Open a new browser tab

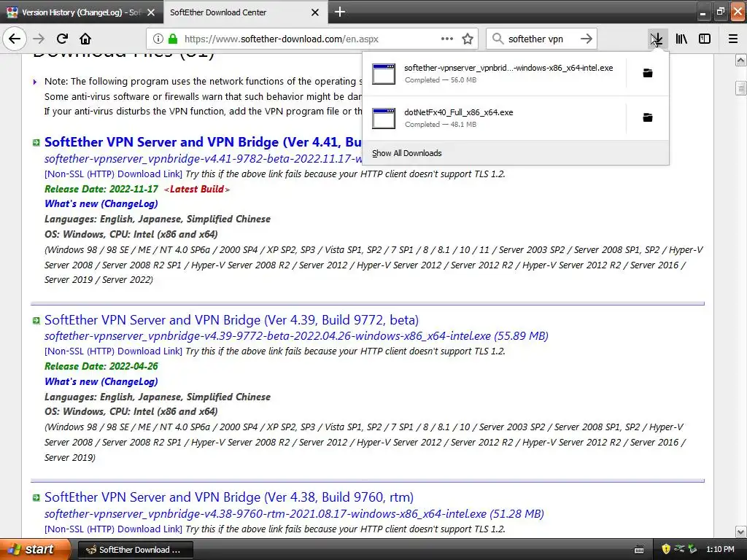click(x=340, y=12)
